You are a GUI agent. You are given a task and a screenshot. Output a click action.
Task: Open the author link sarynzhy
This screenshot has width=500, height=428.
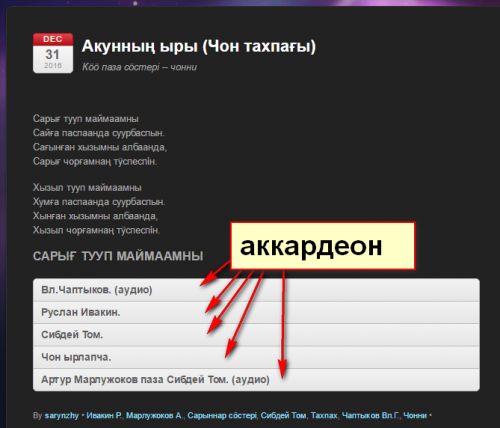point(62,416)
